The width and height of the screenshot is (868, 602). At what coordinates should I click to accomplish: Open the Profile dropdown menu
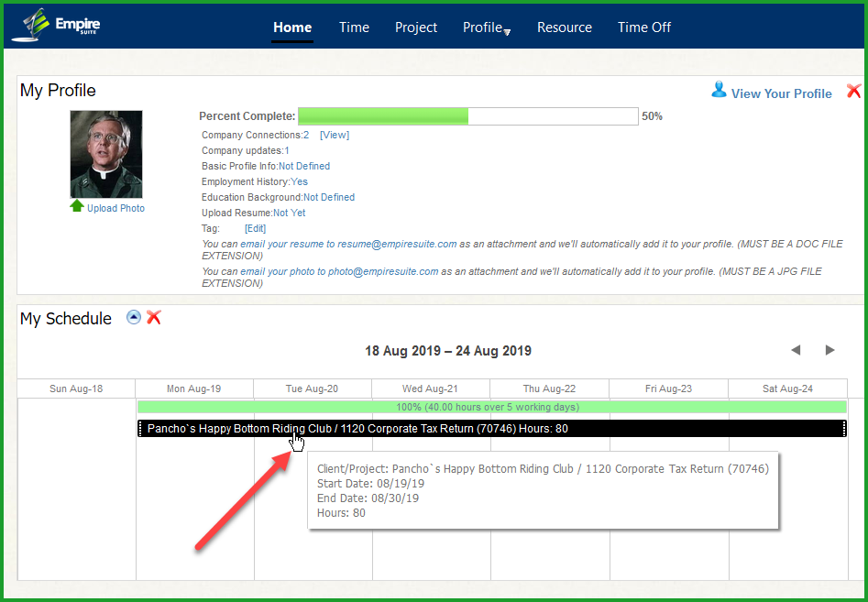pos(486,27)
